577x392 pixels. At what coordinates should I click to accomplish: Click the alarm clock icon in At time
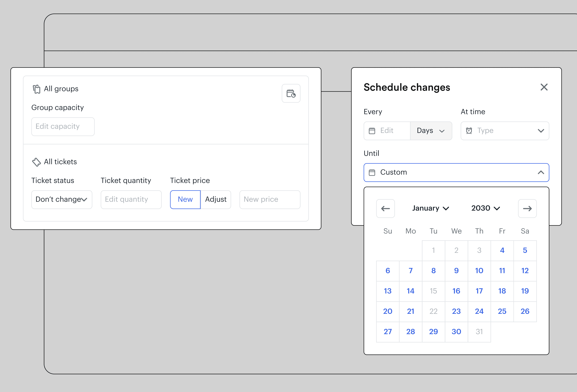(469, 131)
